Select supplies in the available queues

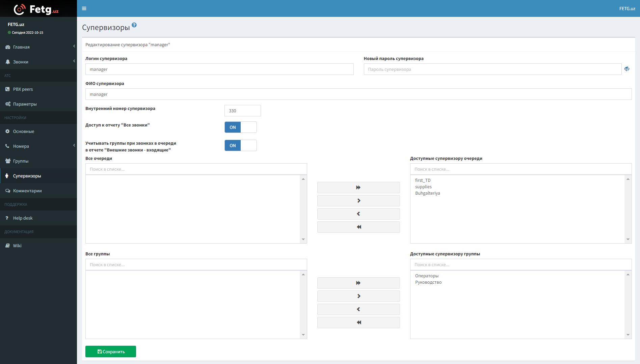tap(423, 187)
